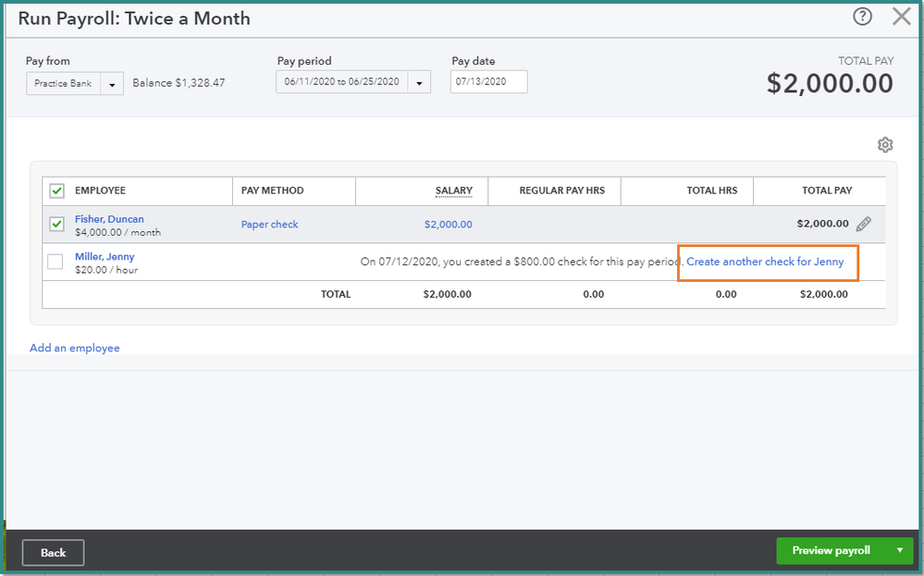924x576 pixels.
Task: Edit Duncan's $2,000.00 salary amount
Action: pyautogui.click(x=448, y=225)
